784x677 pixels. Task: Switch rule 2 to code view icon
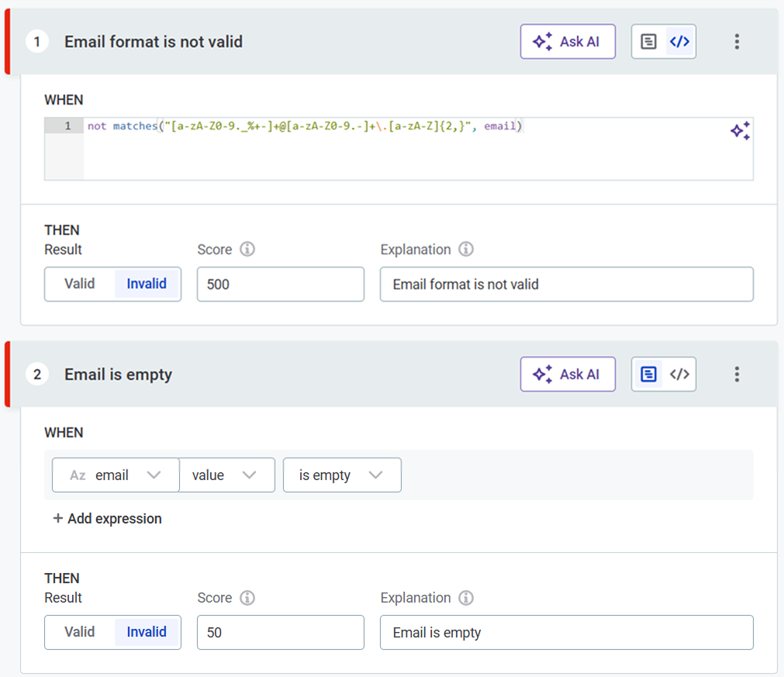point(679,375)
